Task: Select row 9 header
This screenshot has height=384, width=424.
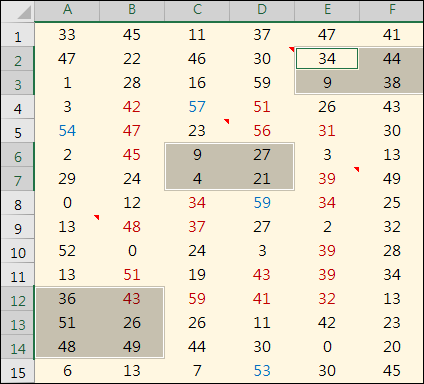Action: (18, 227)
